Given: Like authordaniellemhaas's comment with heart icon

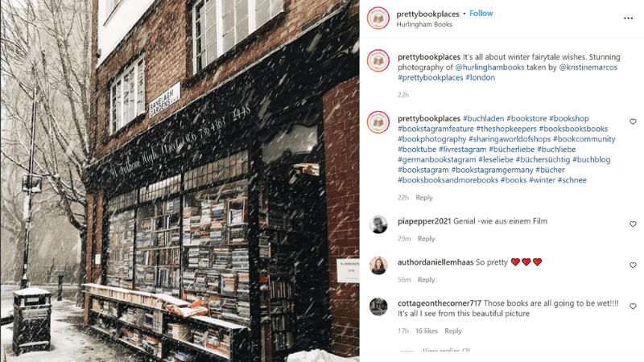Looking at the screenshot, I should pos(633,265).
